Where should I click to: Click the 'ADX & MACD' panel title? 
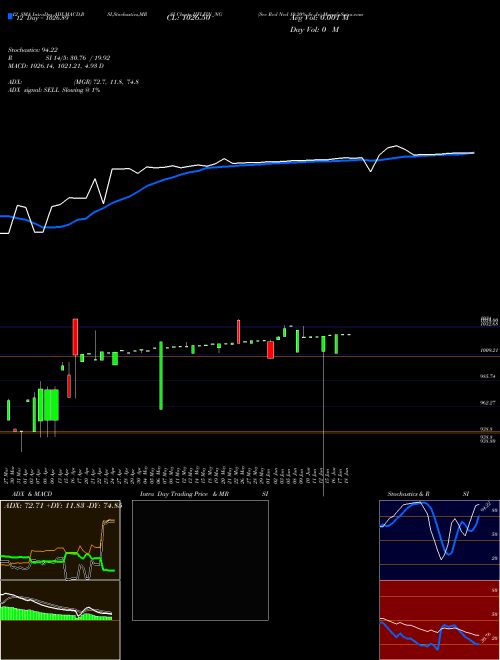pos(32,494)
